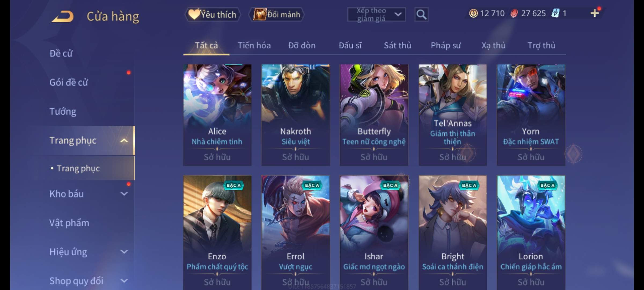Go to Gói đề cử menu
644x290 pixels.
(69, 82)
